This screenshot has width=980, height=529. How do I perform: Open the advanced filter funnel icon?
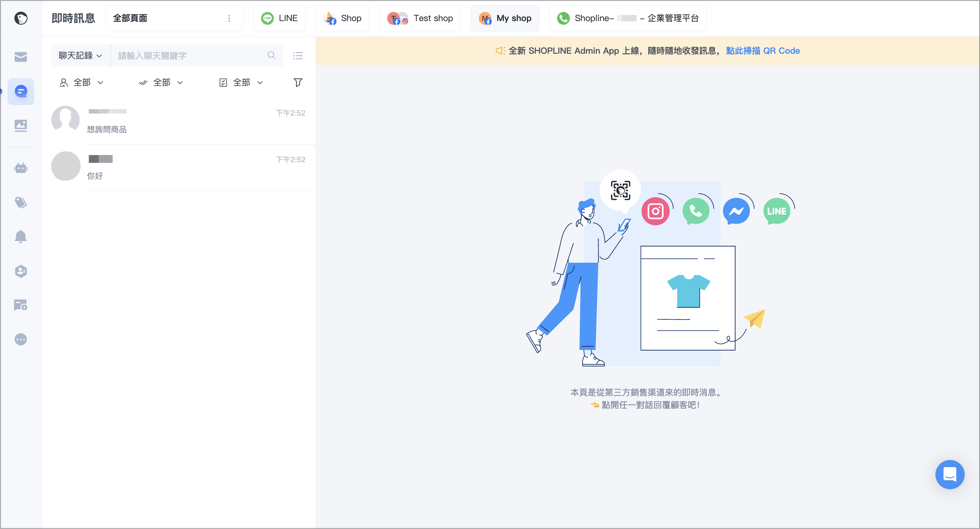pos(298,83)
